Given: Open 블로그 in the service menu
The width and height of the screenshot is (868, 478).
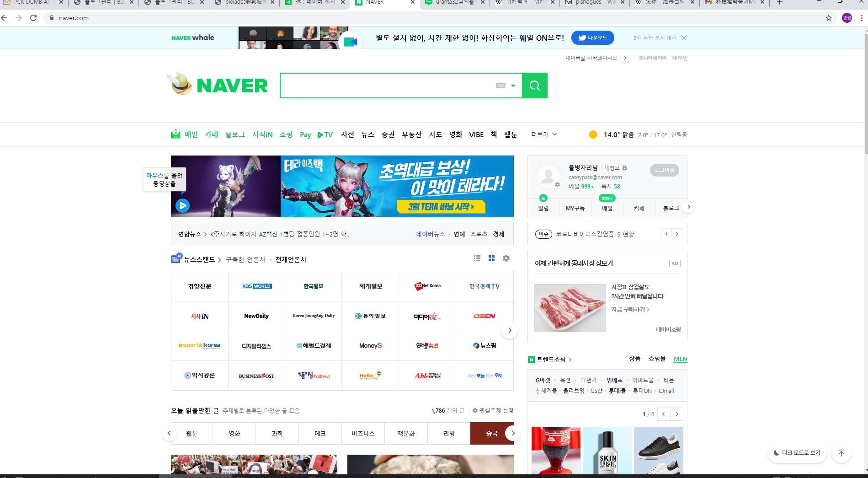Looking at the screenshot, I should pos(235,134).
